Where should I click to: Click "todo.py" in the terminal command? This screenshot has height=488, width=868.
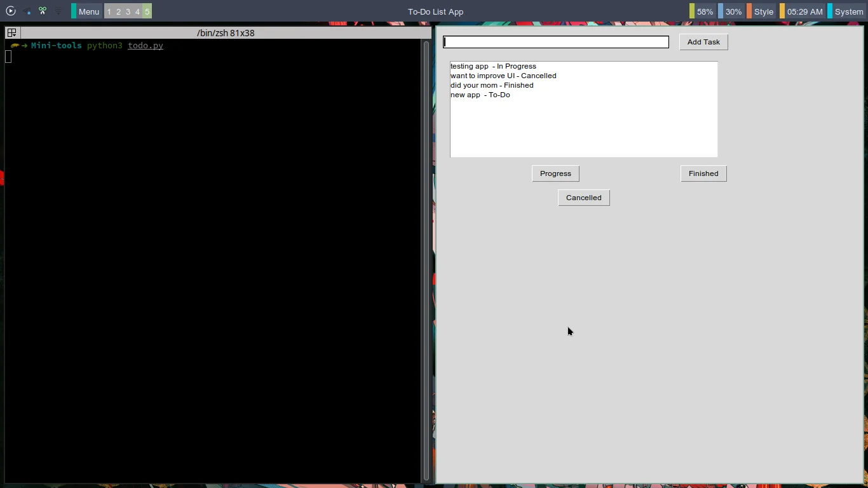tap(146, 46)
